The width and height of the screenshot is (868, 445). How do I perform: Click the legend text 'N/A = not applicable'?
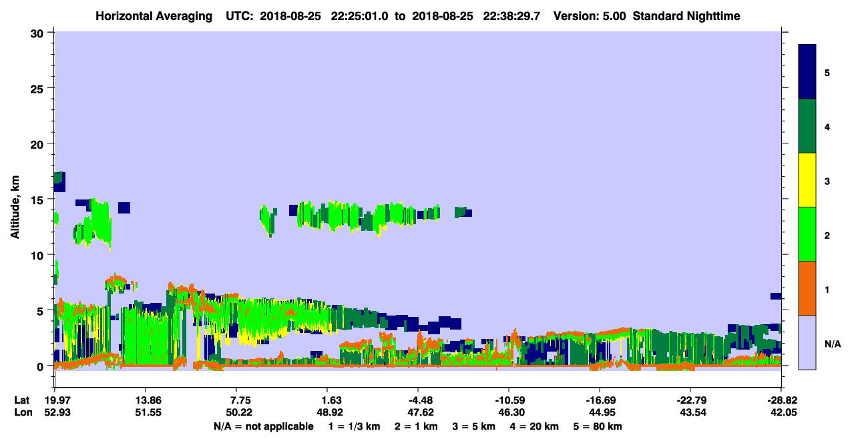[264, 426]
